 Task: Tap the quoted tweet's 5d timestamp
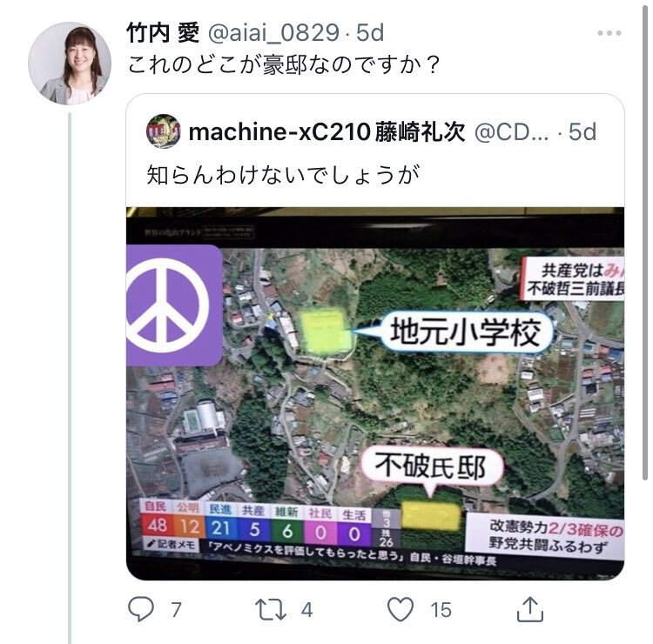(582, 132)
